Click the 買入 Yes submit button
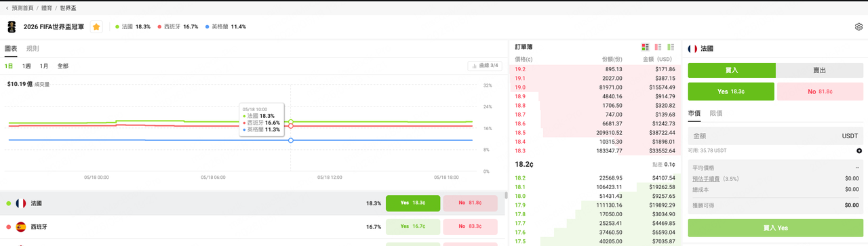The height and width of the screenshot is (246, 868). tap(775, 228)
